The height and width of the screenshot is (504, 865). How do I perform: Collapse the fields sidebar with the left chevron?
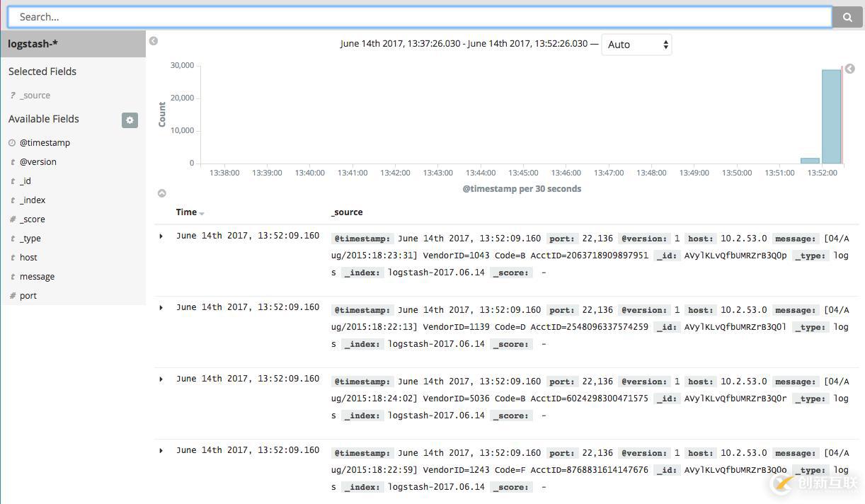click(x=153, y=41)
